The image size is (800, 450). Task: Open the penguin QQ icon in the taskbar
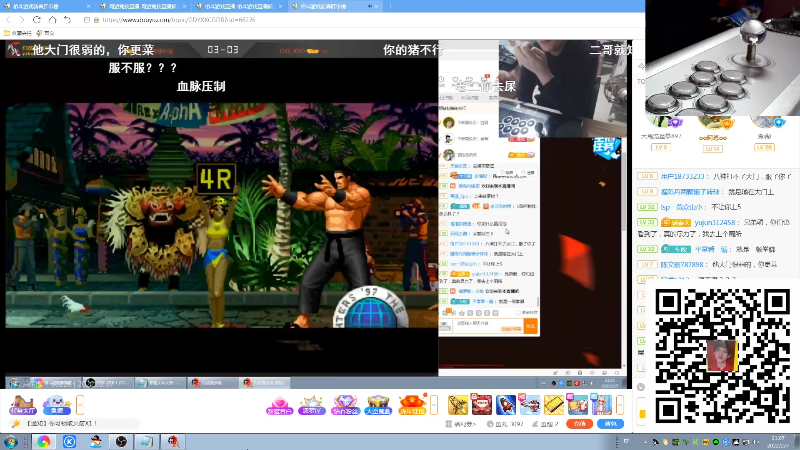click(x=95, y=441)
